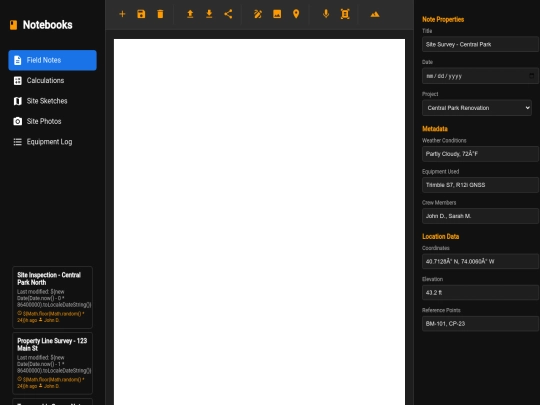Click the Notebooks heading text
Image resolution: width=540 pixels, height=405 pixels.
48,25
